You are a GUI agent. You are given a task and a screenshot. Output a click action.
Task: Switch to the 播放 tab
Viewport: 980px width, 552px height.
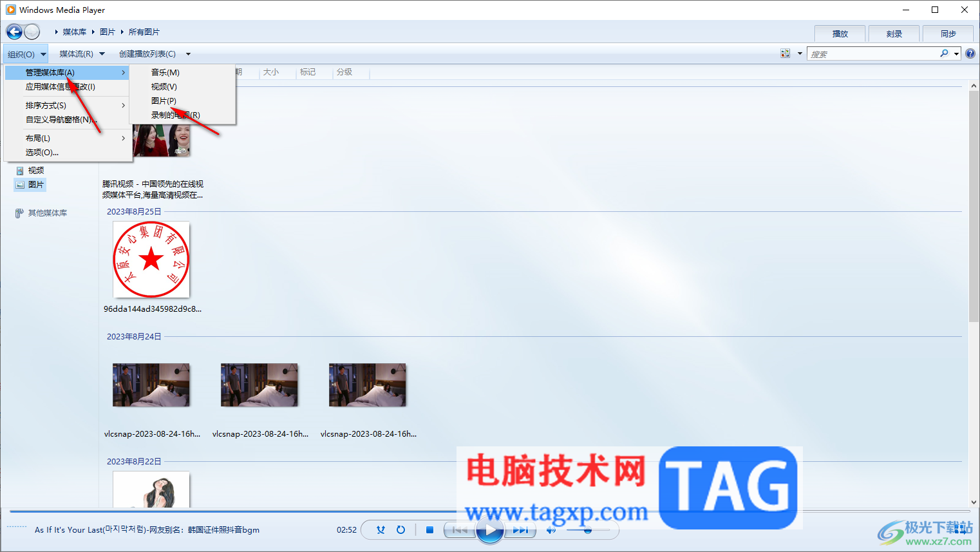840,33
